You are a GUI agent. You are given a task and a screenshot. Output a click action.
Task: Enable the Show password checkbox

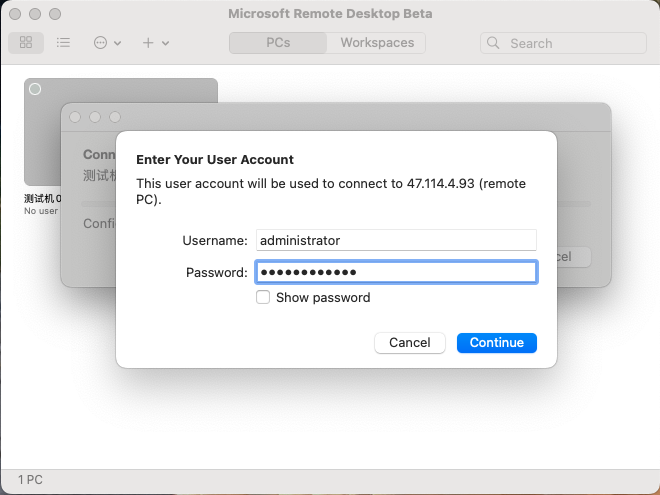[x=263, y=297]
